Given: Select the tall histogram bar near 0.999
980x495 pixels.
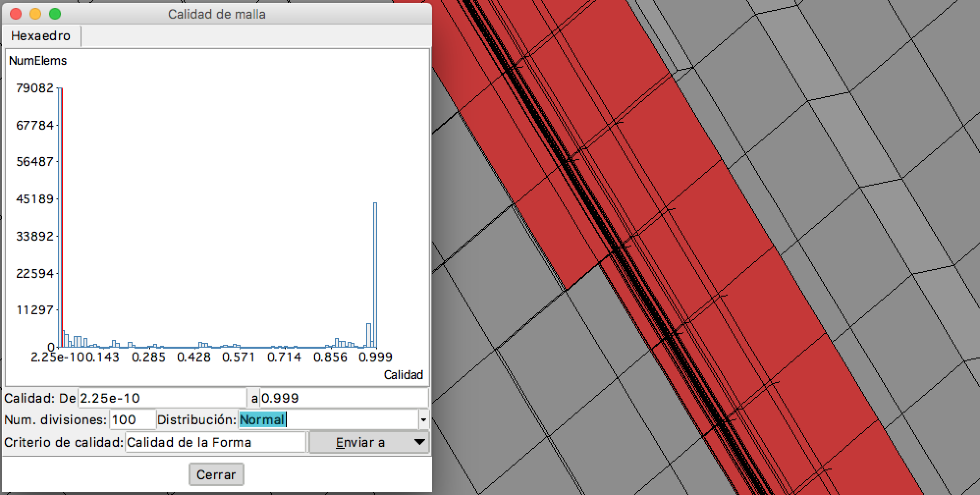Looking at the screenshot, I should point(375,275).
